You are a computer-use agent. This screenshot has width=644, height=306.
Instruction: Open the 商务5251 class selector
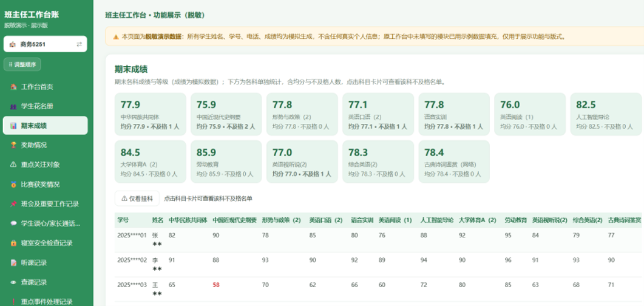click(45, 44)
